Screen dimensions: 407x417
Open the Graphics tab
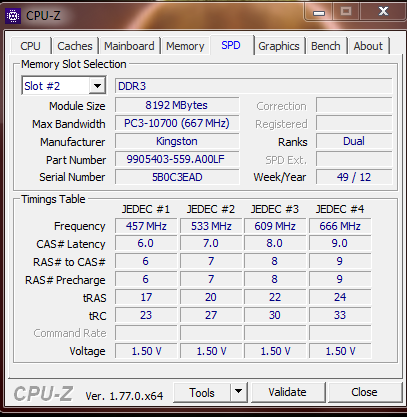[279, 46]
